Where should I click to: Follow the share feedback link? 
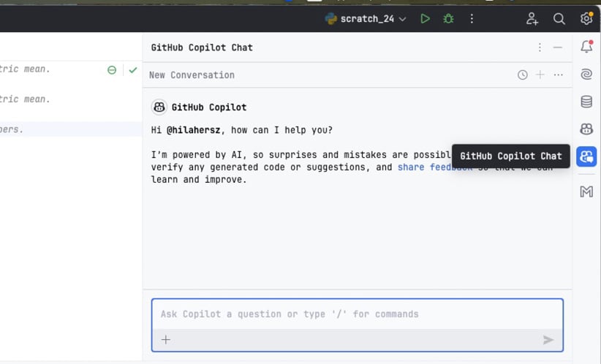435,167
